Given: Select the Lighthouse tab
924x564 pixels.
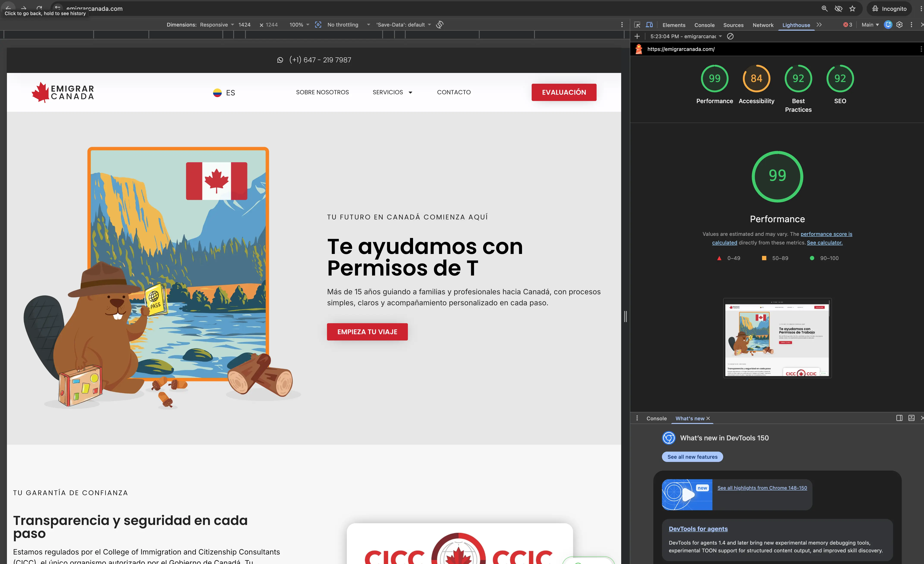Looking at the screenshot, I should point(796,25).
